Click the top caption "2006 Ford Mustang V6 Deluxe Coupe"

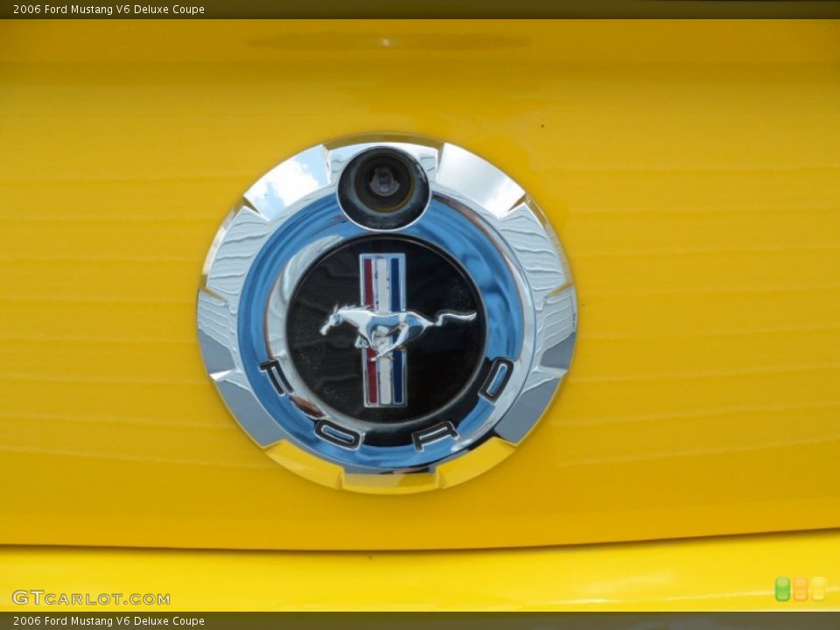(108, 9)
